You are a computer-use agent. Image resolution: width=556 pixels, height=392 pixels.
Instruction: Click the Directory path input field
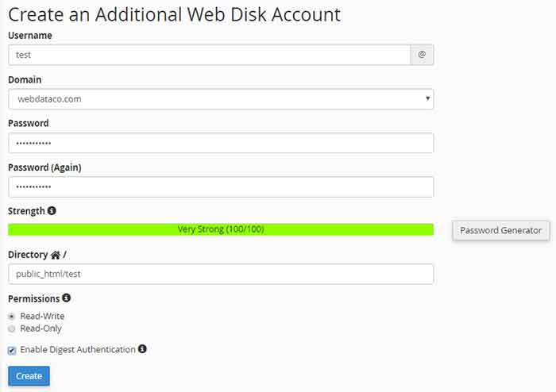[221, 274]
